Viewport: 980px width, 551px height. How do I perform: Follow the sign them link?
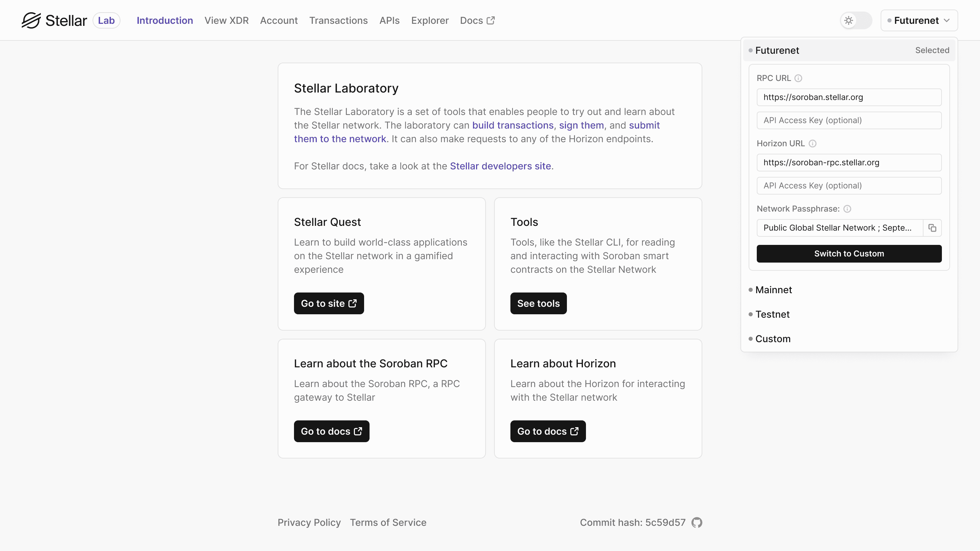tap(581, 126)
